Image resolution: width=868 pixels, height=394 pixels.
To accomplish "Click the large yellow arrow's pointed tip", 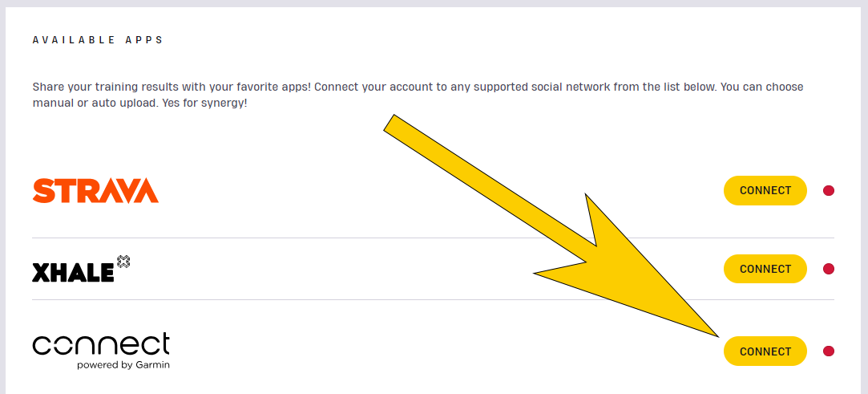I will (x=716, y=335).
